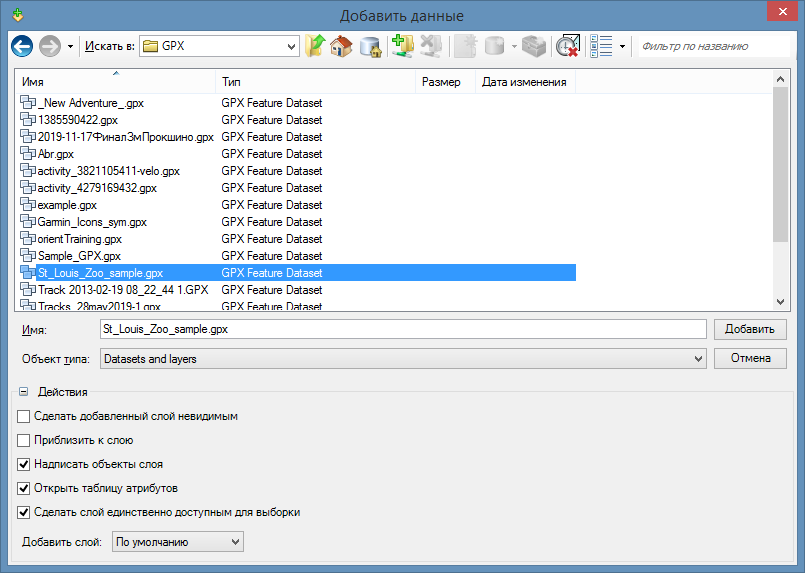The image size is (805, 573).
Task: Click the 'Добавить' button
Action: click(x=750, y=329)
